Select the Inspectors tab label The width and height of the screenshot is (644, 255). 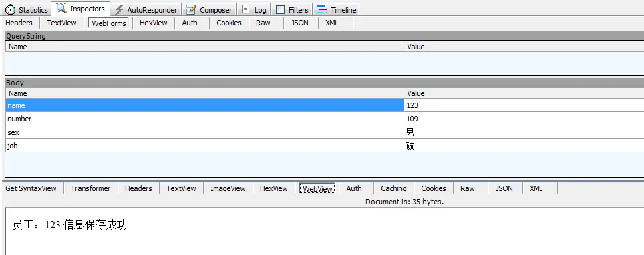[88, 9]
